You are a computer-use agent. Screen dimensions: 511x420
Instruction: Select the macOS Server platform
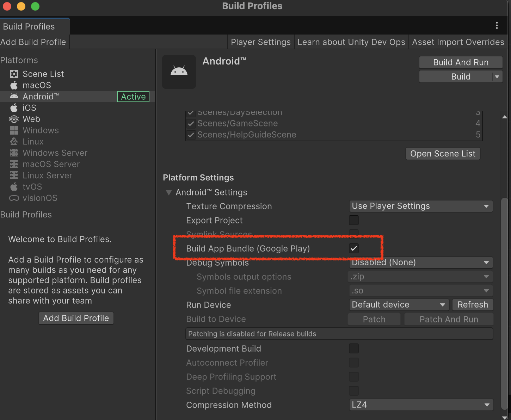[x=78, y=164]
